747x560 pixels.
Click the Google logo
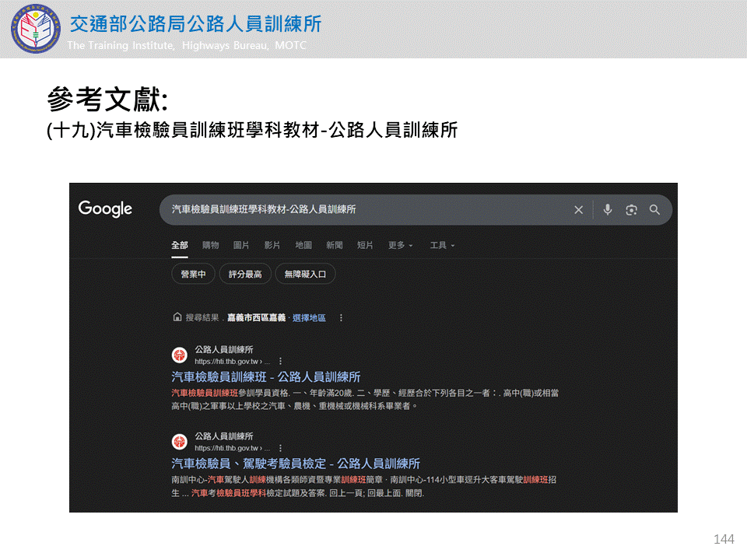click(x=105, y=209)
